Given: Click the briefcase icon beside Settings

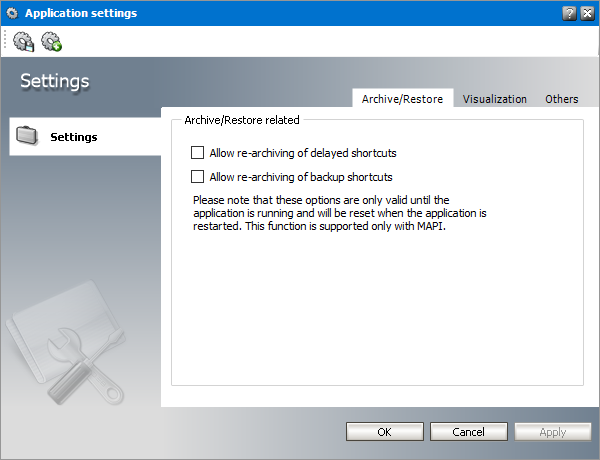Looking at the screenshot, I should click(29, 136).
